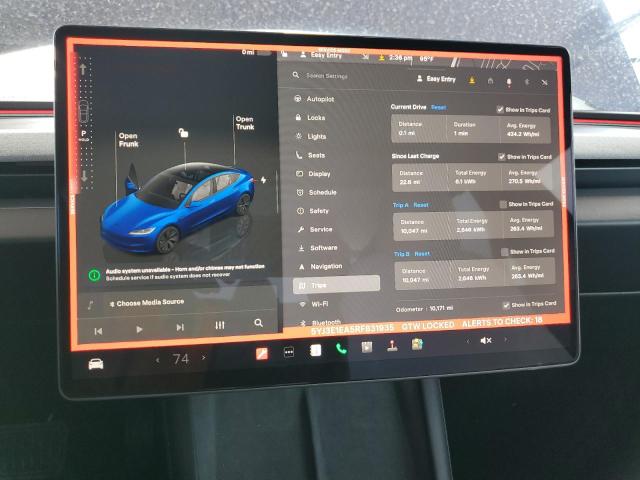Open the green Phone app icon

pyautogui.click(x=341, y=349)
